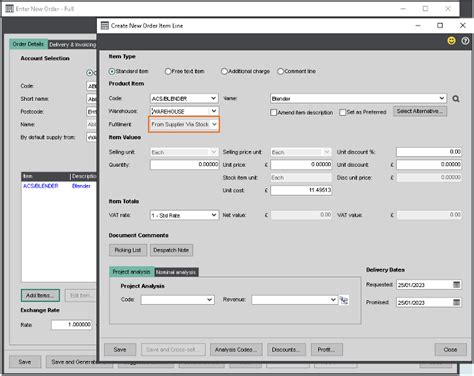The image size is (474, 376).
Task: Open the Despatch Note comments button
Action: tap(171, 250)
